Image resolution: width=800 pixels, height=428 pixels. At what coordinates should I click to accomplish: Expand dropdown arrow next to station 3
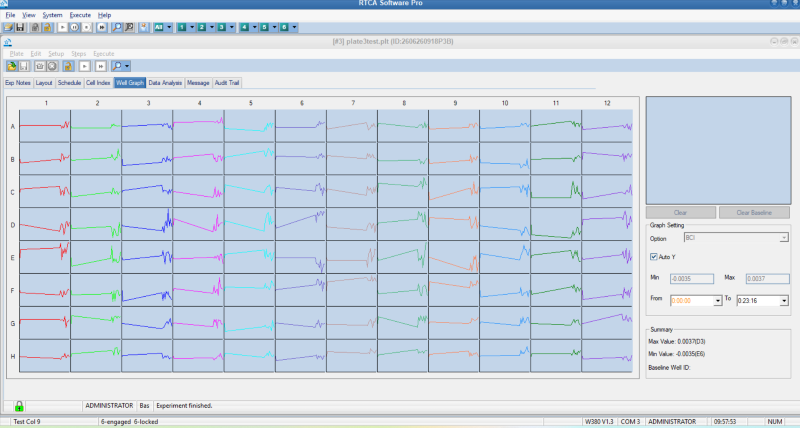(232, 28)
